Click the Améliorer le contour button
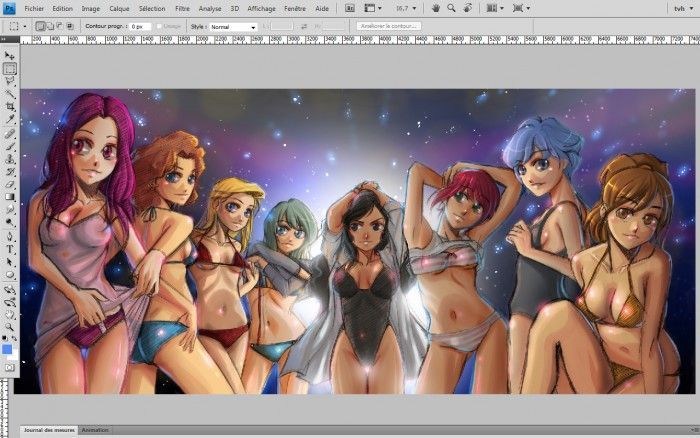This screenshot has width=700, height=438. click(x=388, y=26)
